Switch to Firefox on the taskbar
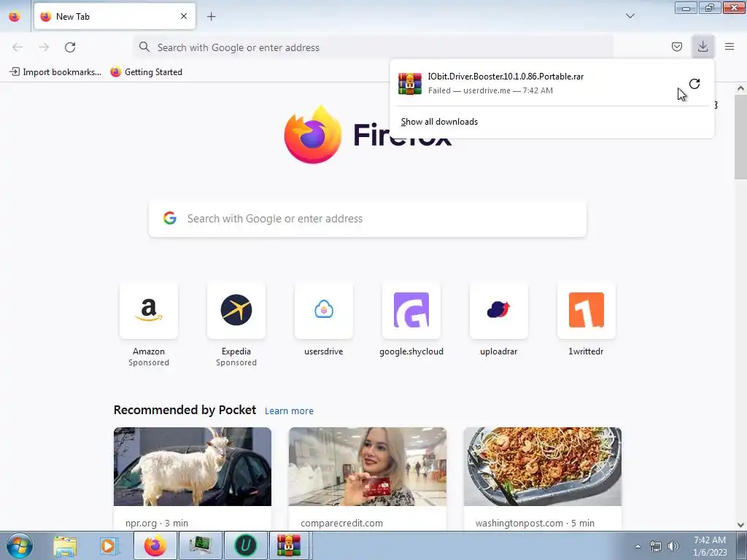The height and width of the screenshot is (560, 747). (x=155, y=545)
